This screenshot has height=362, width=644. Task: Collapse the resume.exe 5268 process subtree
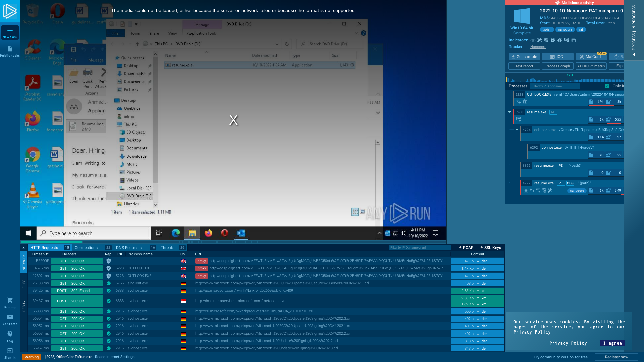tap(509, 112)
